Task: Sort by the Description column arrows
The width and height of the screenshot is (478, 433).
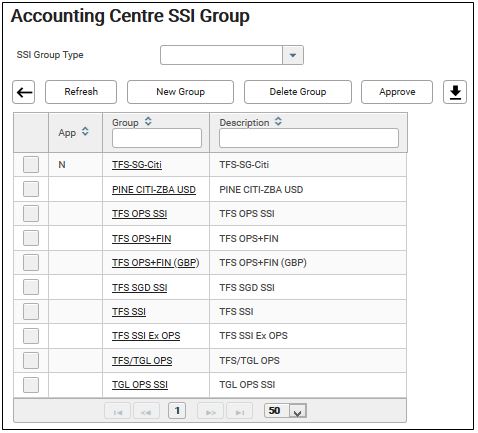Action: pos(278,121)
